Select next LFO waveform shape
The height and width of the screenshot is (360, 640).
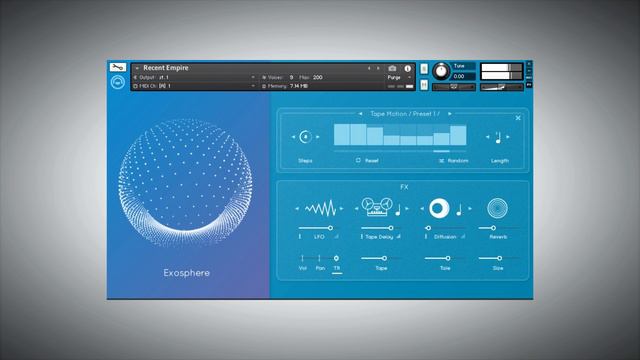341,209
